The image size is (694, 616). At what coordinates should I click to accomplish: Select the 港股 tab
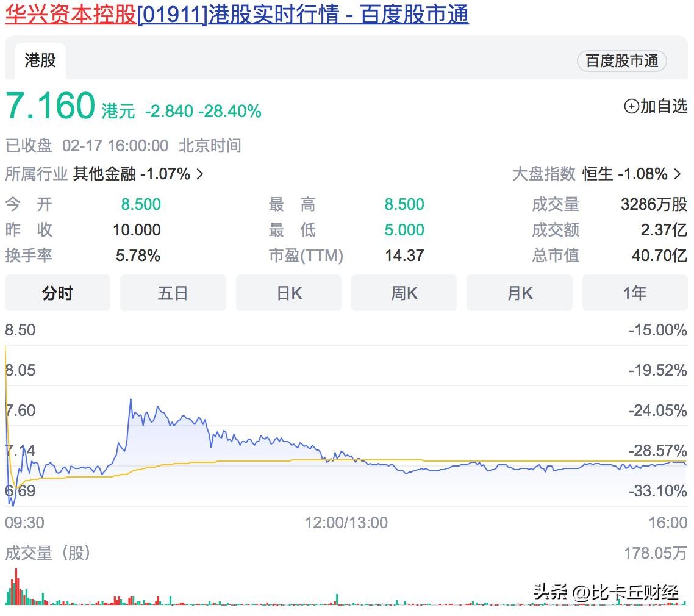click(40, 60)
